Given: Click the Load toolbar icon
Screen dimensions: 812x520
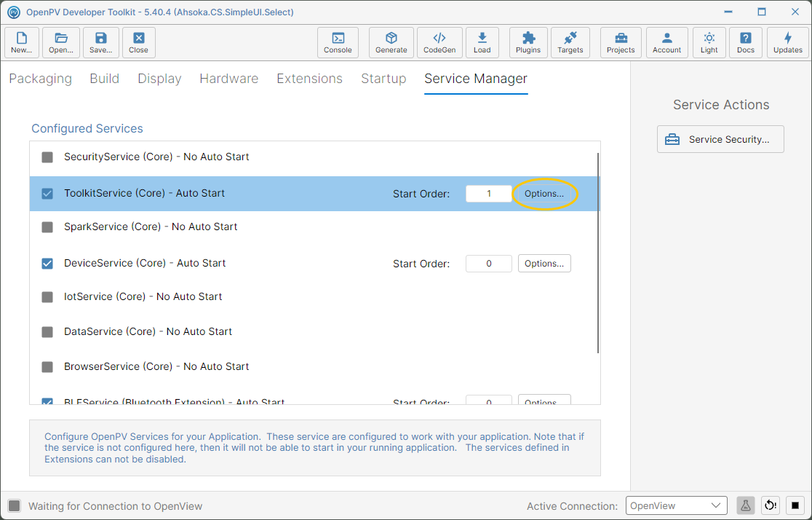Looking at the screenshot, I should [482, 42].
